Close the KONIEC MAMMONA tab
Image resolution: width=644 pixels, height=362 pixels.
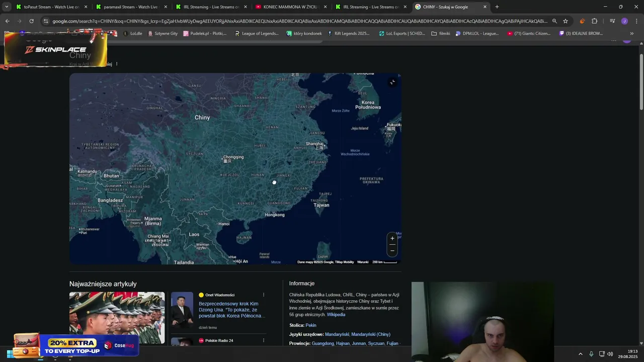coord(325,7)
